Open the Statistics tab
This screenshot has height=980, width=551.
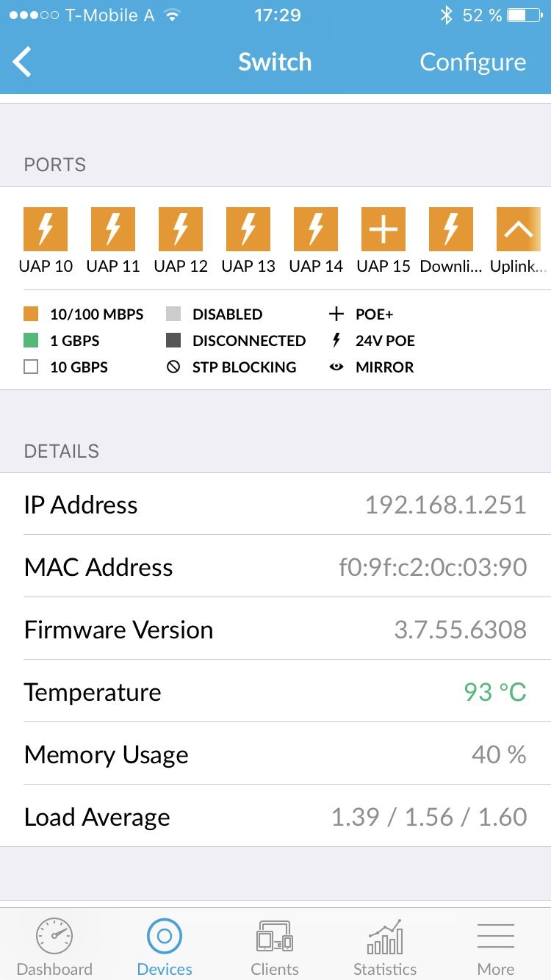coord(385,946)
